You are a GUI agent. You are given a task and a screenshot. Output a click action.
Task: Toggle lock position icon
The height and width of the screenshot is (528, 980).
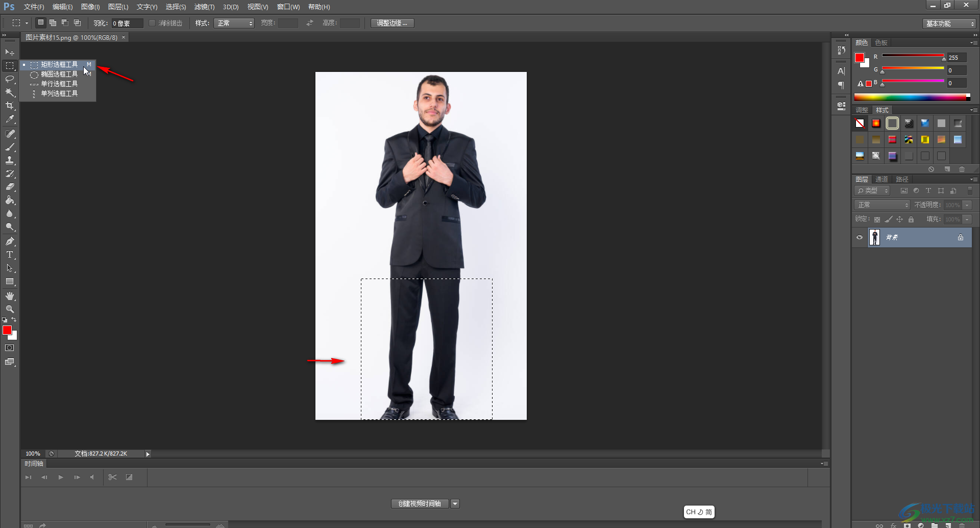click(900, 219)
